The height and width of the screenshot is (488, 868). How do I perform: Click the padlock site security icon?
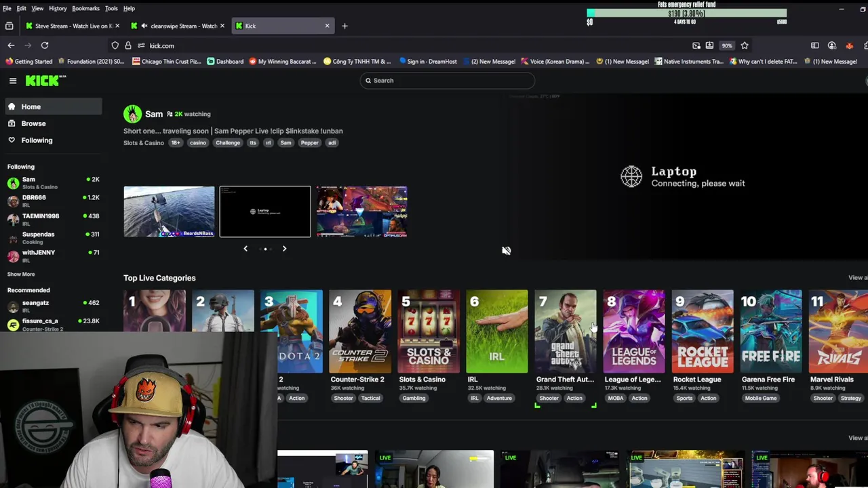coord(128,45)
